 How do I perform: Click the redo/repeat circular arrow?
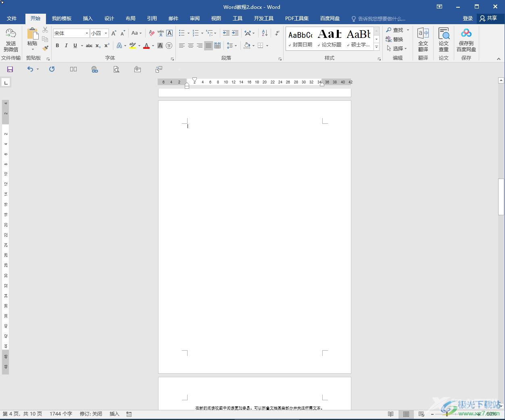[52, 69]
